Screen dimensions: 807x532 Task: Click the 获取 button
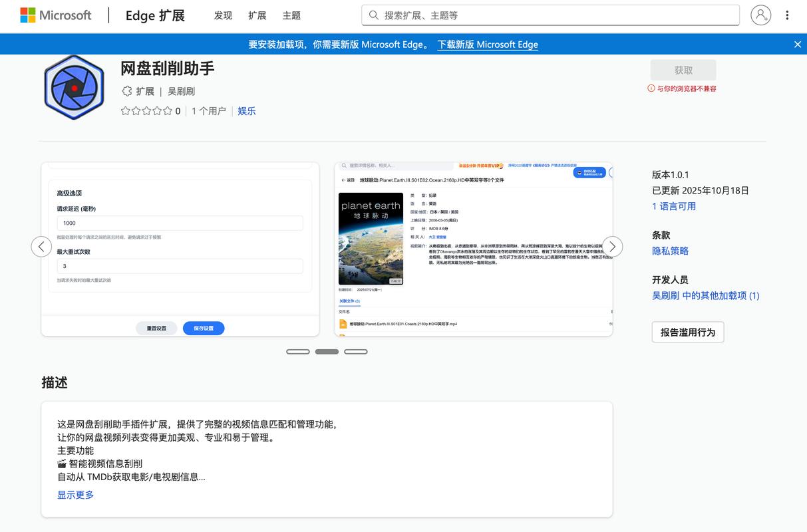tap(683, 70)
